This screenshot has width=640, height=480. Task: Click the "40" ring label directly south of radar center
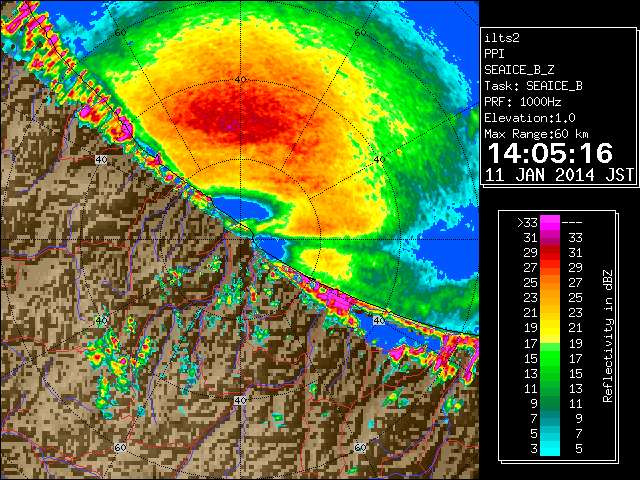coord(240,400)
